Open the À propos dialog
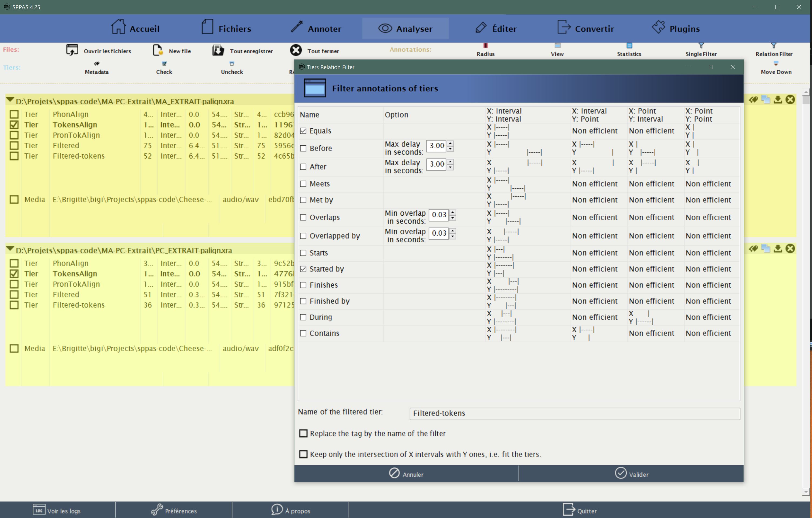Screen dimensions: 812x518 [291, 510]
